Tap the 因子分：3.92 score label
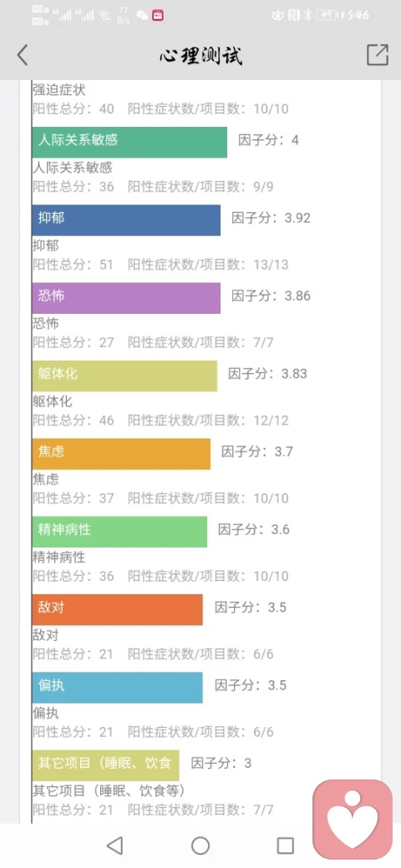 271,218
